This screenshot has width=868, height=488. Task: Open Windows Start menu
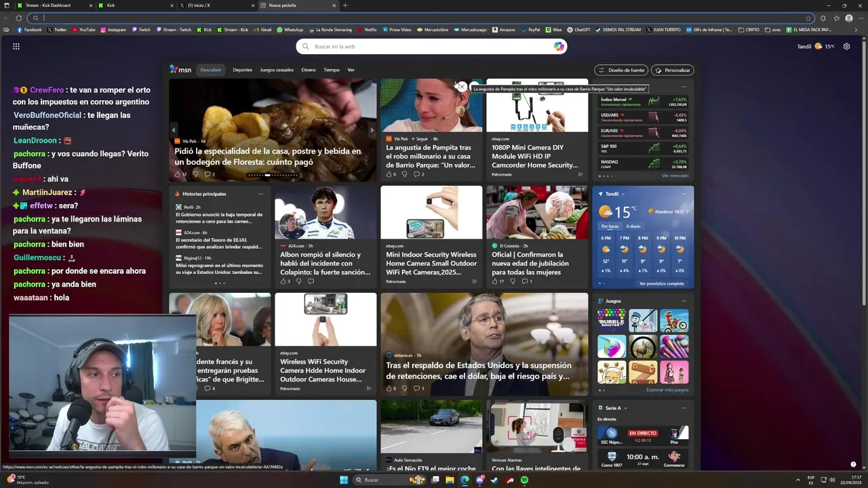(x=344, y=480)
